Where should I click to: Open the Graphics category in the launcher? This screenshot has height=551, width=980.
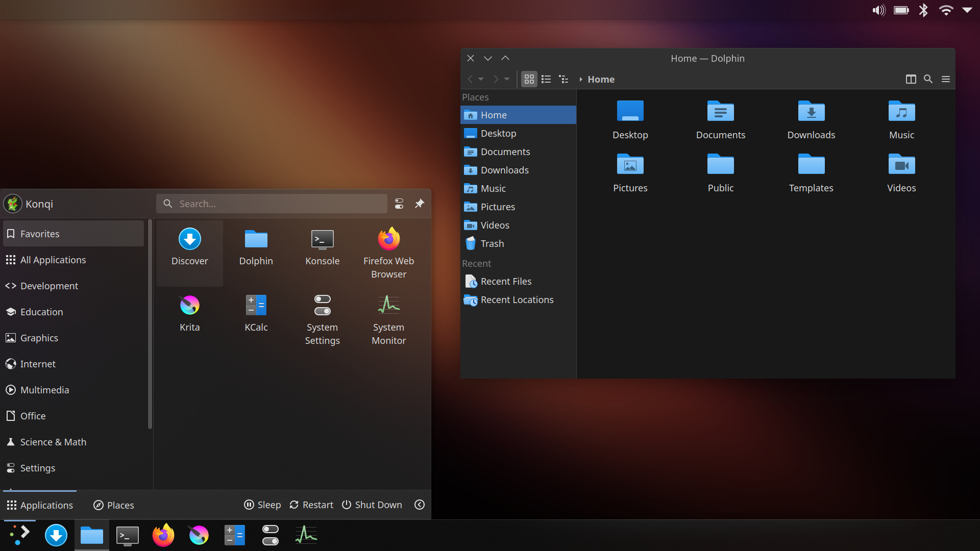tap(73, 338)
